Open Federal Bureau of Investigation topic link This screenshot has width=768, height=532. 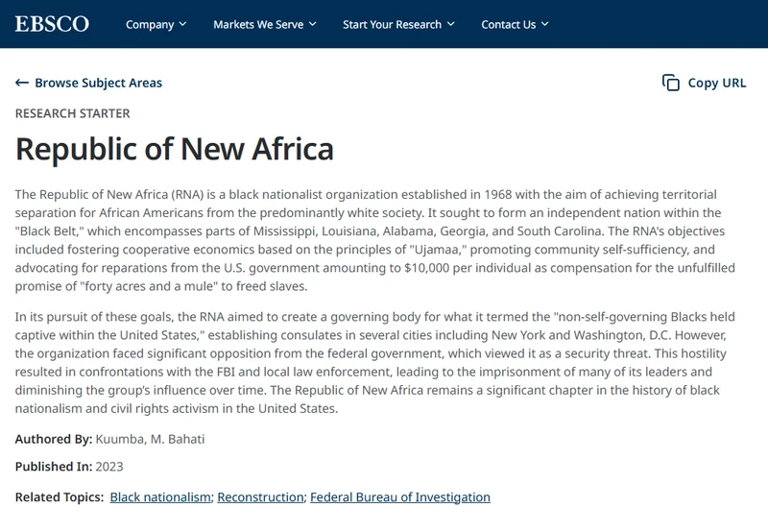click(x=400, y=497)
